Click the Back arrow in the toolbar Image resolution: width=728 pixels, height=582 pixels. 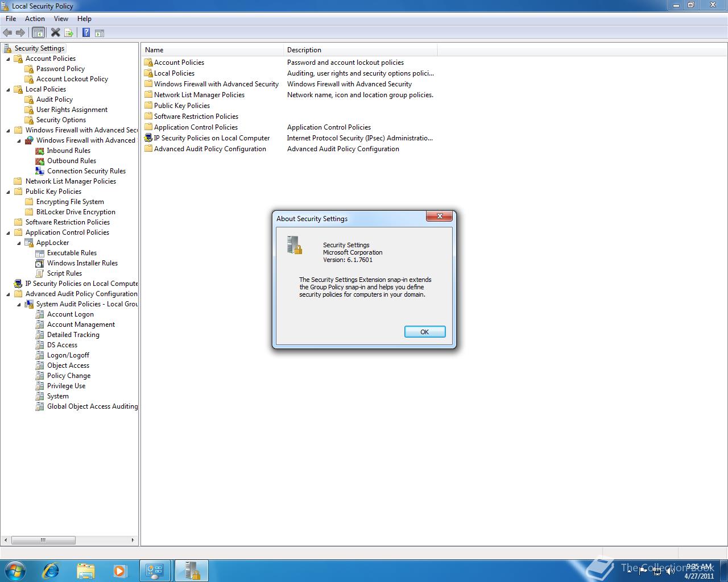[7, 33]
